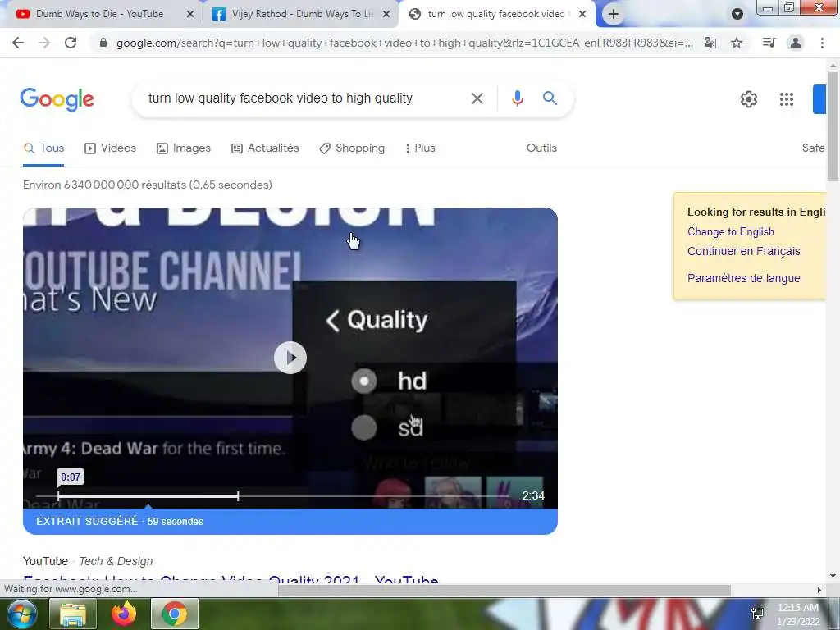840x630 pixels.
Task: Open the tab search dropdown arrow
Action: tap(737, 15)
